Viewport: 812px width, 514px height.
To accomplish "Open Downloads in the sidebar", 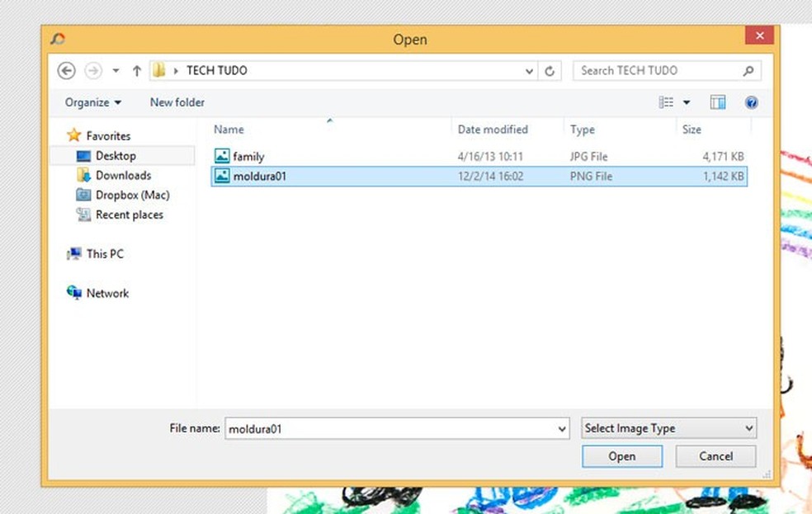I will (x=123, y=176).
